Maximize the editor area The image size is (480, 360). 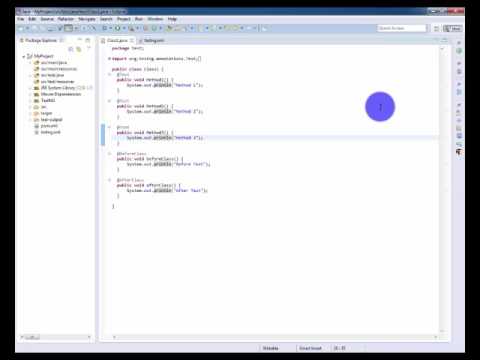444,40
